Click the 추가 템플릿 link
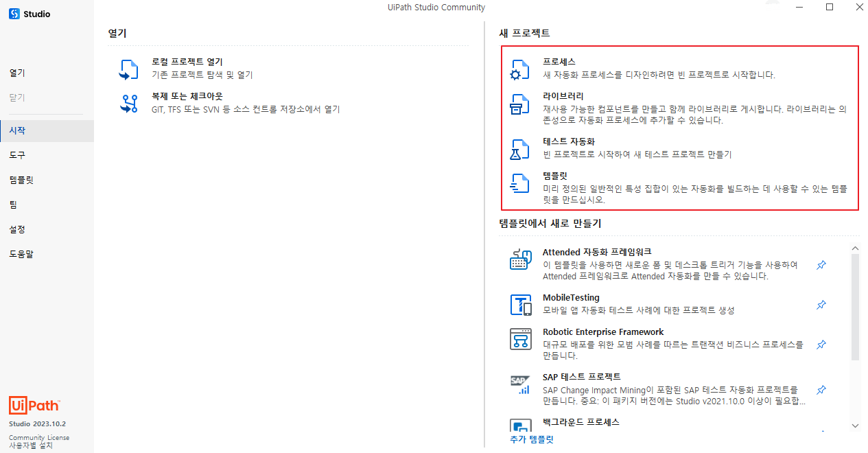The height and width of the screenshot is (453, 868). click(x=532, y=439)
